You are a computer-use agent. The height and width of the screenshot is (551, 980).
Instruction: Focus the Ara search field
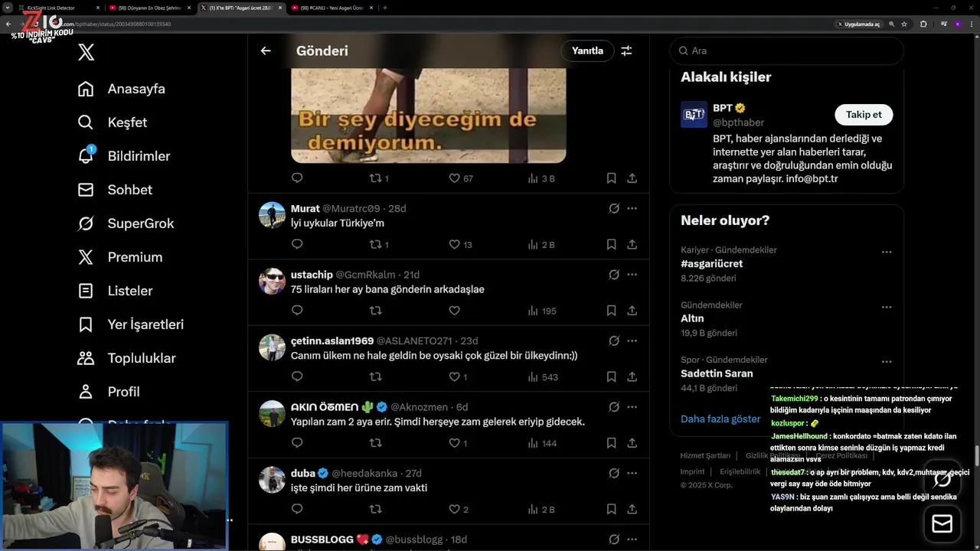[x=786, y=51]
